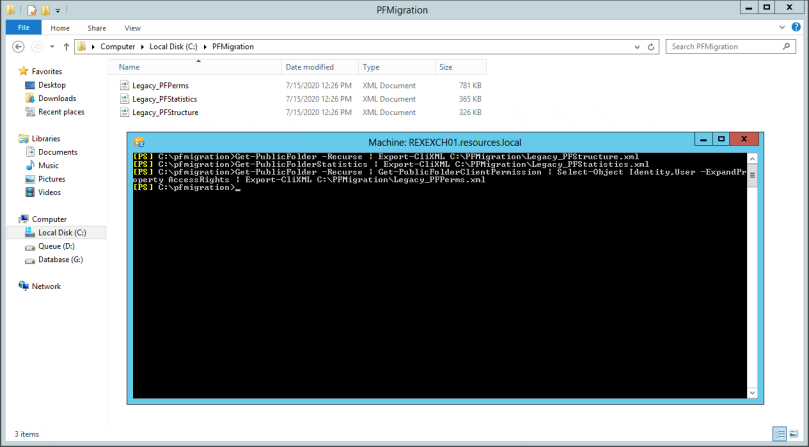
Task: Select the Legacy_PFStatistics file
Action: pos(164,99)
